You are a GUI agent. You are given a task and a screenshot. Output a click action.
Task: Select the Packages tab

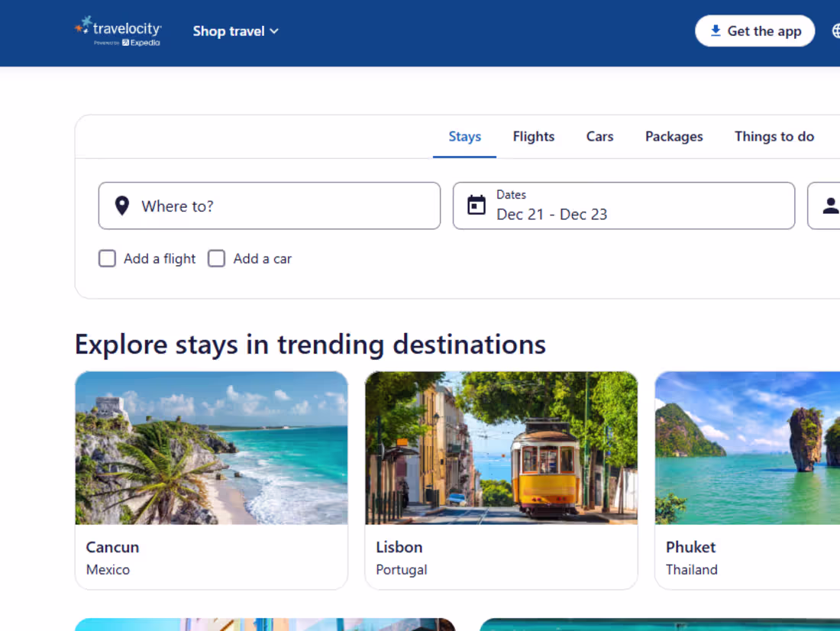coord(674,136)
